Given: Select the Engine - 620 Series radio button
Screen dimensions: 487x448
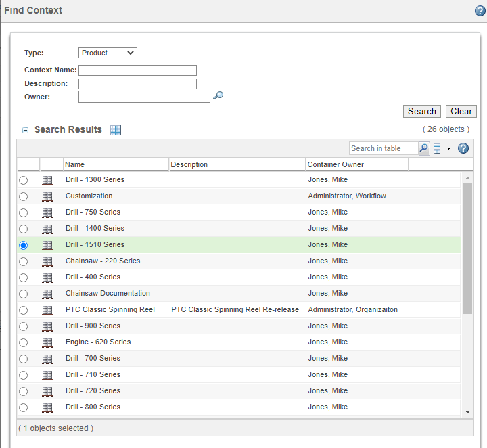Looking at the screenshot, I should point(24,342).
